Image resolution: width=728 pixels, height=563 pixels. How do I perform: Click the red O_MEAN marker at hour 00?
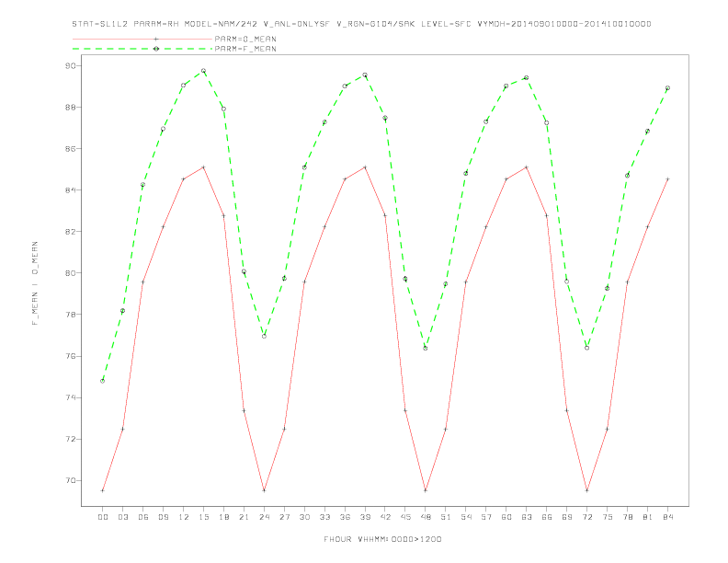pos(103,490)
